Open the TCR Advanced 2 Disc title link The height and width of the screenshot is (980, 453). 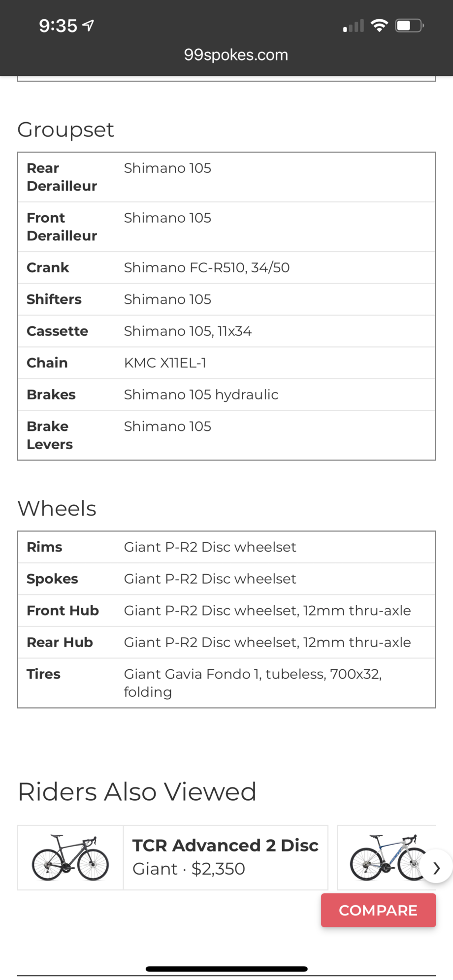pos(225,845)
